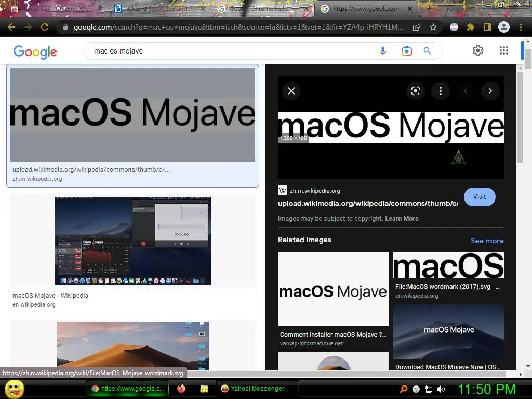Open the striped flag extension icon
Viewport: 532px width, 399px height.
[x=454, y=27]
